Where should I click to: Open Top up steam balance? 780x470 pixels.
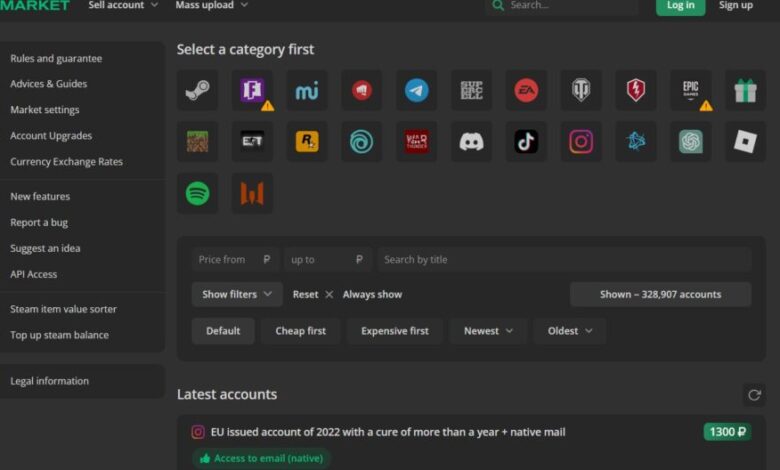(60, 335)
